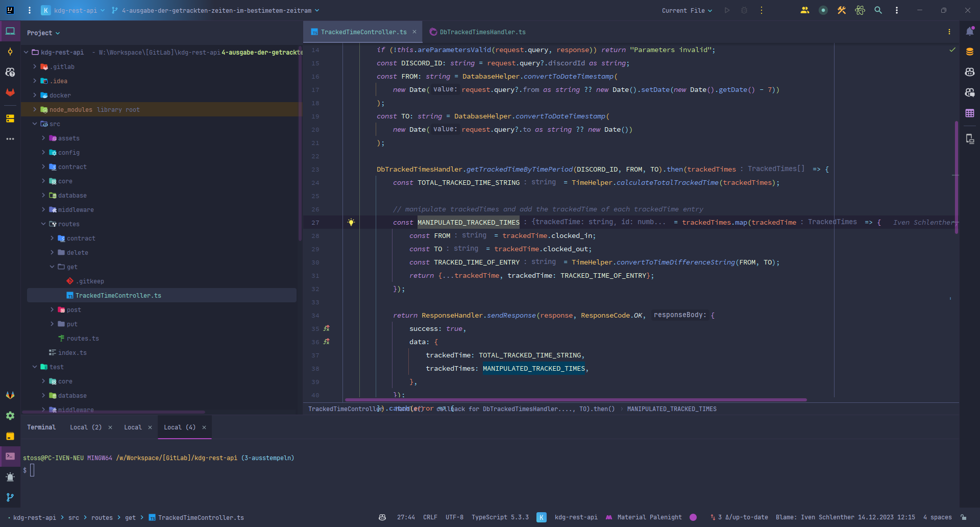Click the Run button in top toolbar

click(x=727, y=10)
